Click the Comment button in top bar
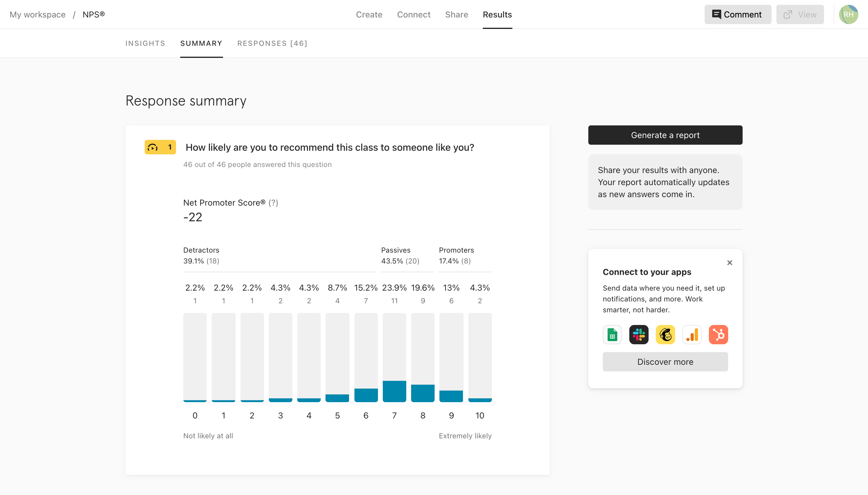The height and width of the screenshot is (495, 868). pos(737,14)
